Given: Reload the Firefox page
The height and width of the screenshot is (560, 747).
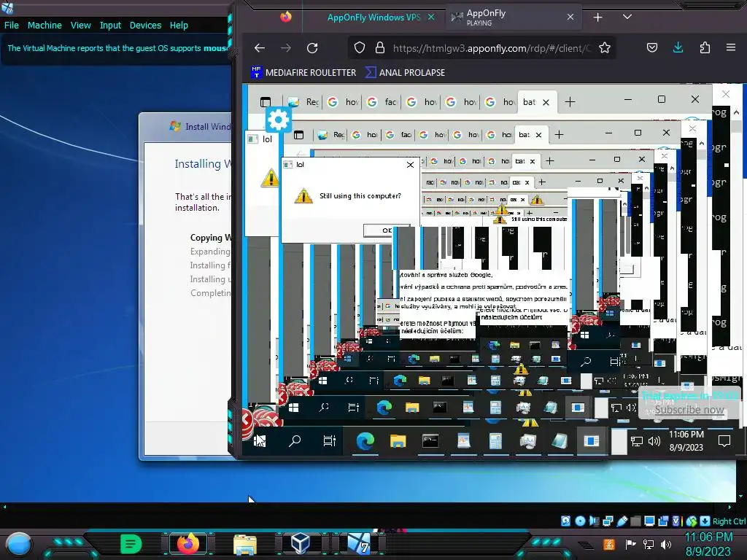Looking at the screenshot, I should [312, 48].
